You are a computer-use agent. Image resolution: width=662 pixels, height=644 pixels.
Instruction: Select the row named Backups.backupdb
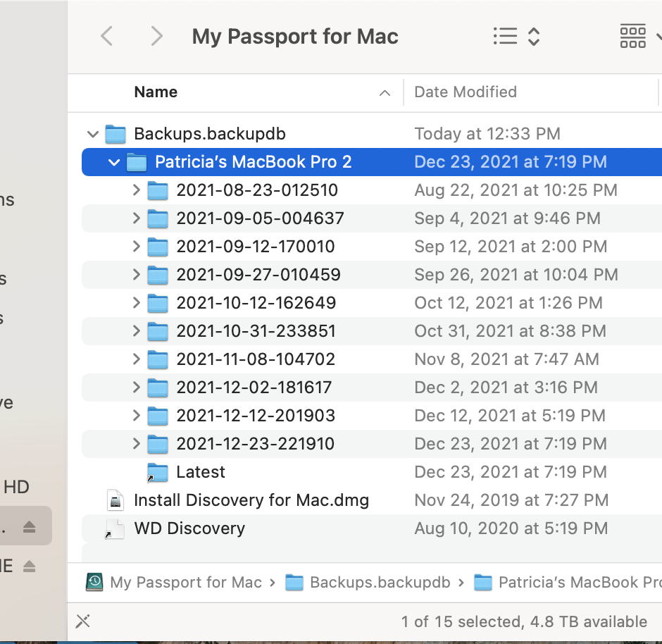click(372, 135)
